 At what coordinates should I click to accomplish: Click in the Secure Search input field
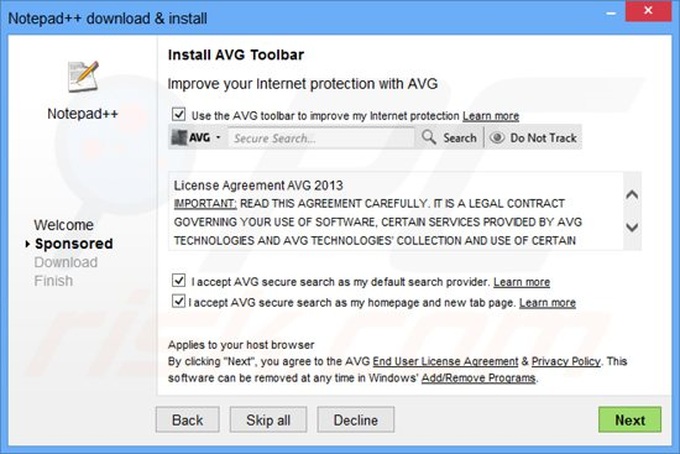[321, 138]
